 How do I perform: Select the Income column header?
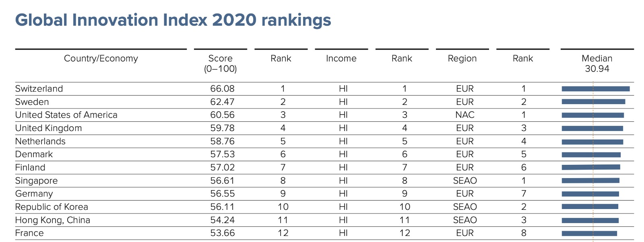coord(341,59)
